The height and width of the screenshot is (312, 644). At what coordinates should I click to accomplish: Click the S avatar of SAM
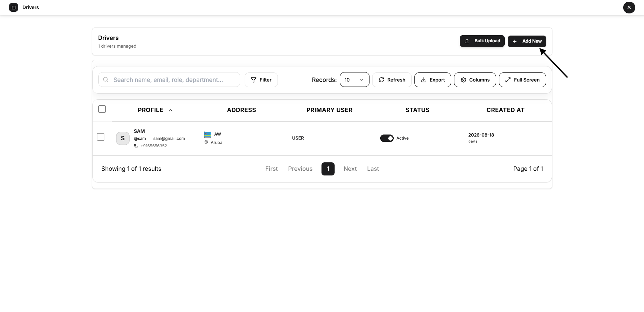point(123,138)
